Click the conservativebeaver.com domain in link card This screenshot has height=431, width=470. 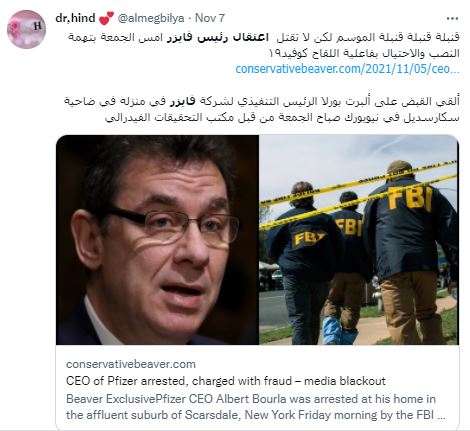tap(131, 364)
